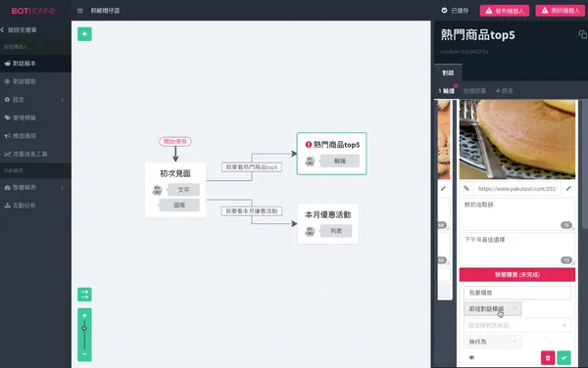The image size is (588, 368).
Task: Edit the 鮮奶油鬆餅 card title field
Action: point(517,214)
